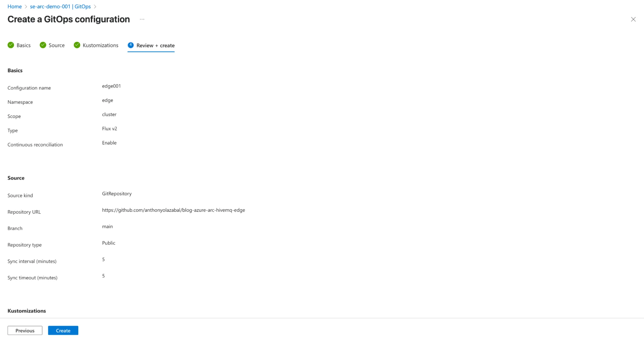644x338 pixels.
Task: Close the GitOps configuration pane
Action: pos(633,19)
